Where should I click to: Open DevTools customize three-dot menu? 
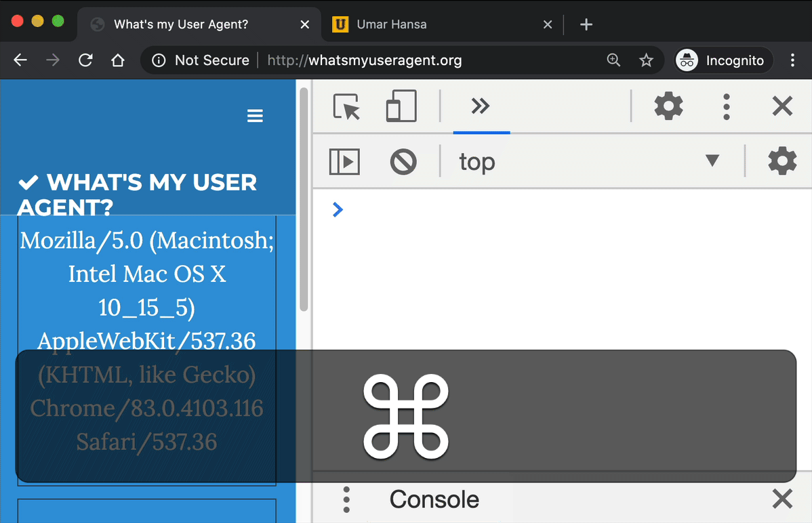[x=726, y=106]
